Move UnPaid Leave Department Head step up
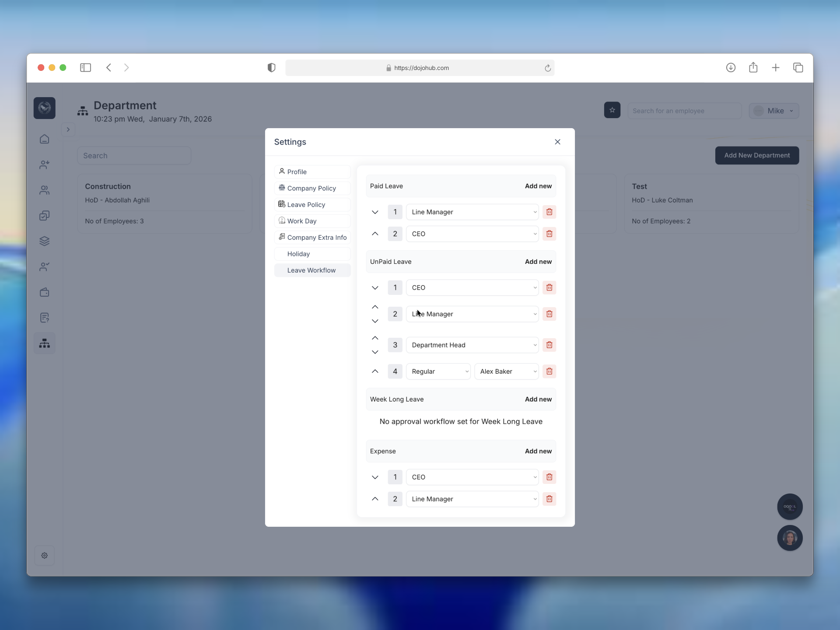The height and width of the screenshot is (630, 840). tap(375, 338)
